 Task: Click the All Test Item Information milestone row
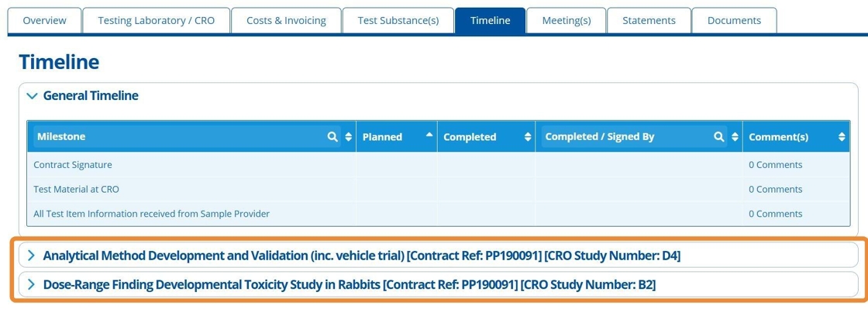pos(151,214)
